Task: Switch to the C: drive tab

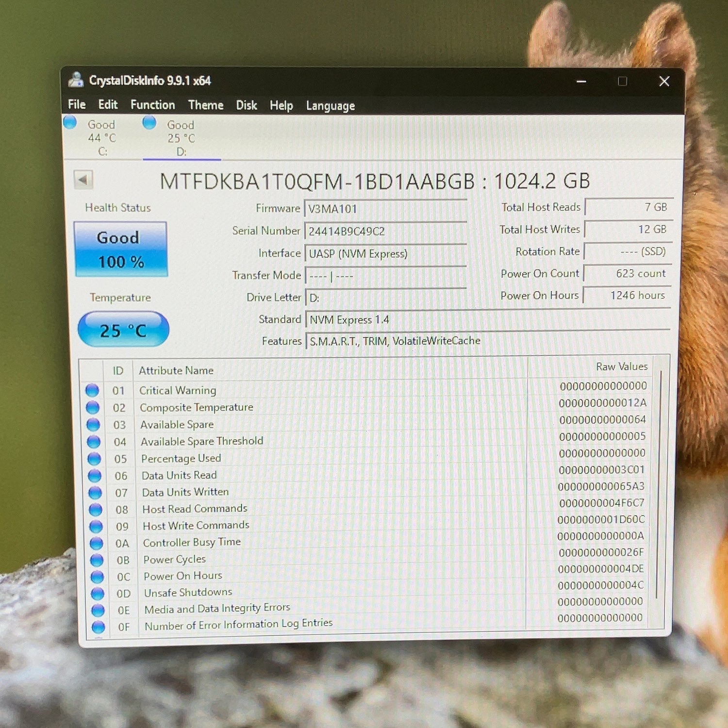Action: [101, 138]
